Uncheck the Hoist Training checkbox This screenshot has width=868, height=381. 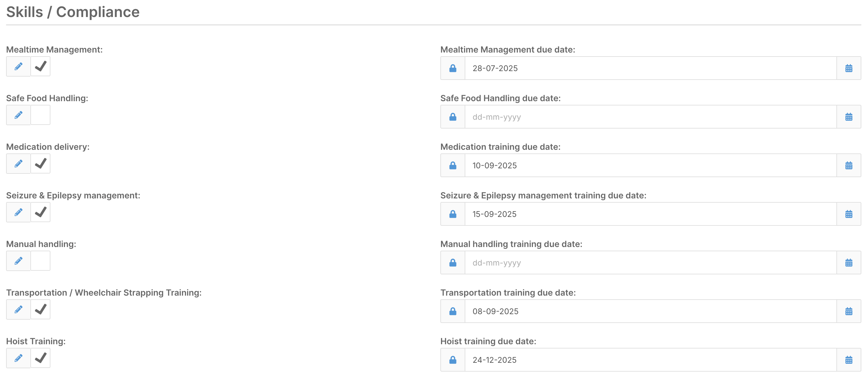40,358
